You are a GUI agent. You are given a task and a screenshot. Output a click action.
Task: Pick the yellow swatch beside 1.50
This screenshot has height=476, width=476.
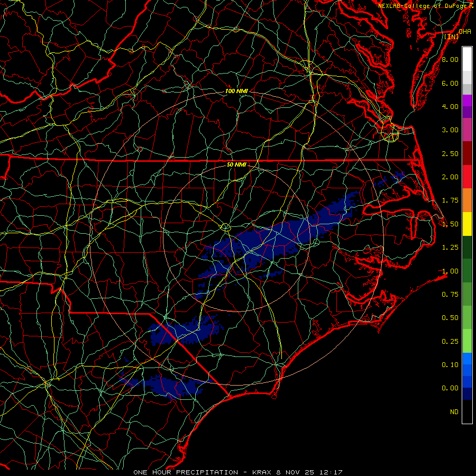[x=467, y=224]
